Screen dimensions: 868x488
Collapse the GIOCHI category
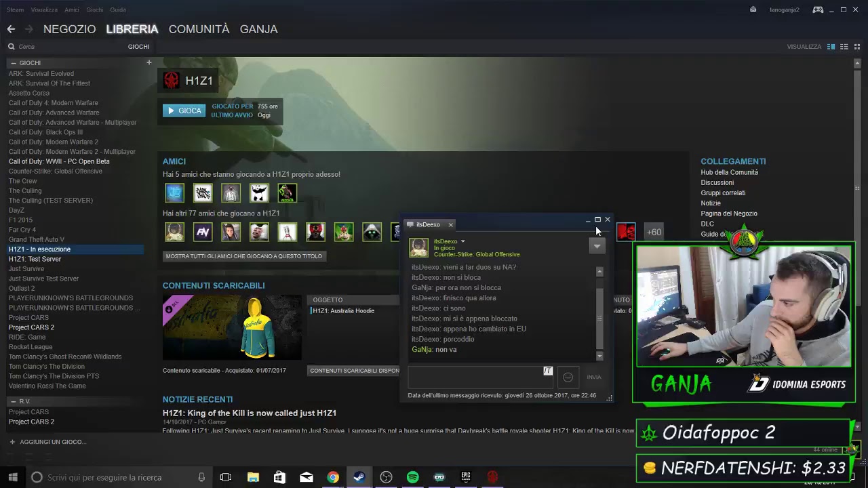[13, 63]
